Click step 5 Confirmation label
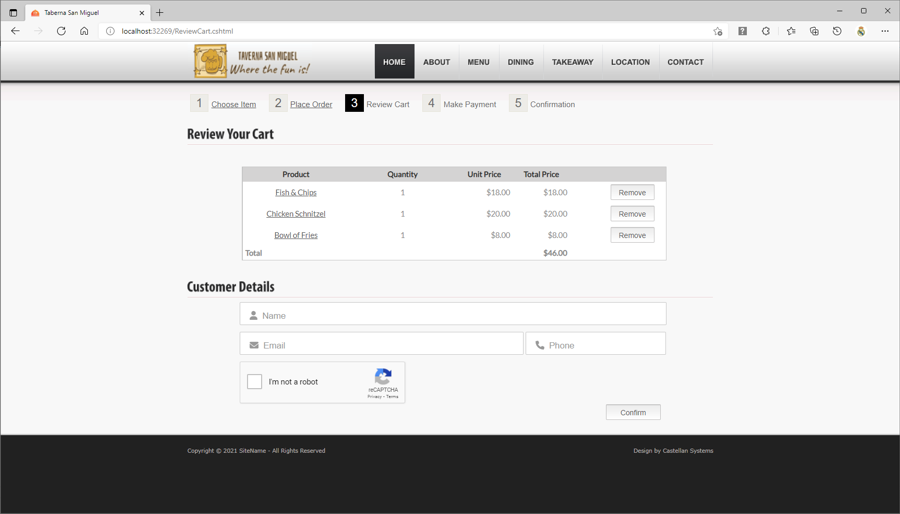 (x=552, y=104)
